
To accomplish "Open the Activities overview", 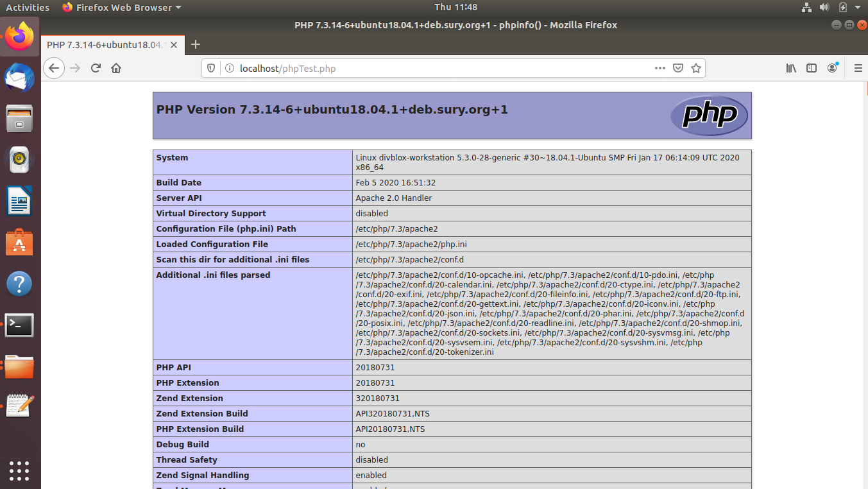I will (x=28, y=8).
